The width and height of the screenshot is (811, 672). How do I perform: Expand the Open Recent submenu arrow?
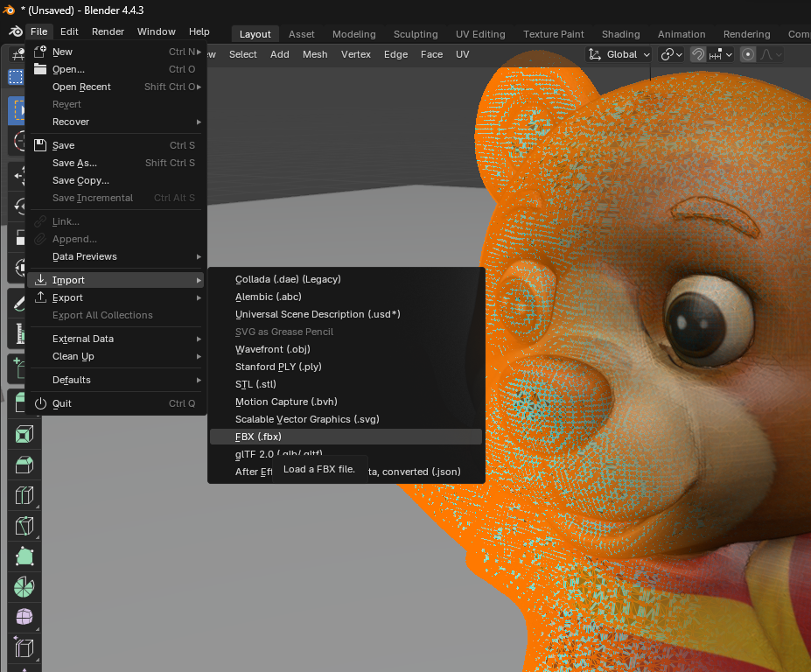pyautogui.click(x=199, y=87)
